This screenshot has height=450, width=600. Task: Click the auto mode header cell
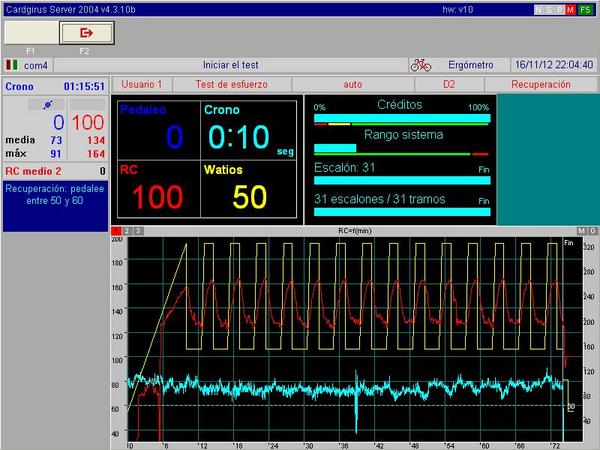(x=353, y=85)
